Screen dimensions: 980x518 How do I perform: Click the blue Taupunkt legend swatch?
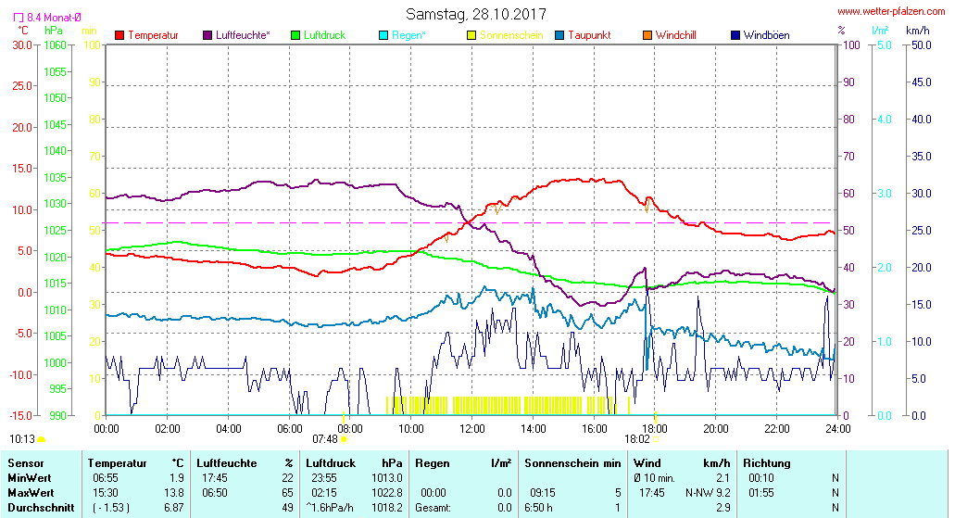tap(559, 35)
